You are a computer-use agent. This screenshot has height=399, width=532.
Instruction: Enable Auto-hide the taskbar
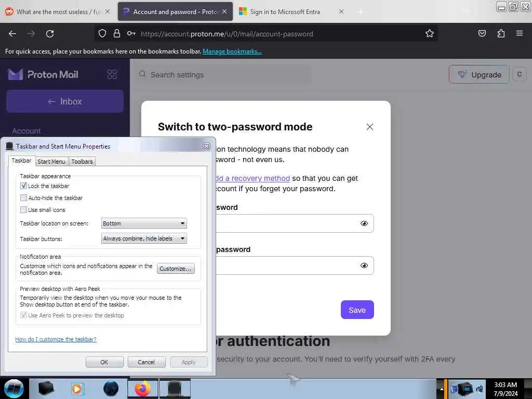coord(23,198)
